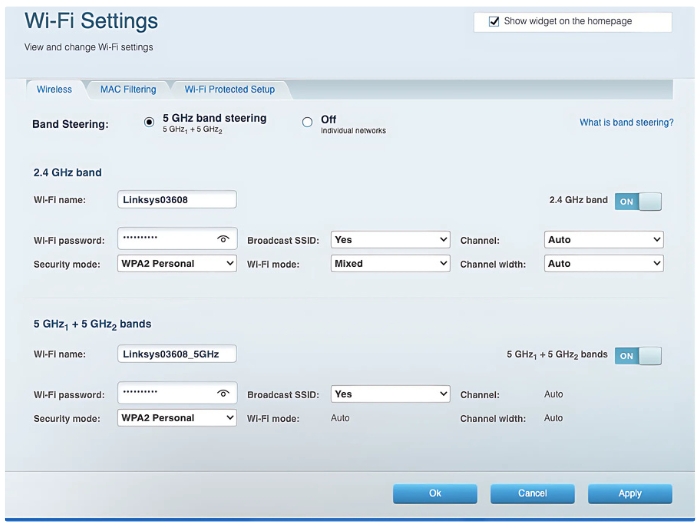Viewport: 700px width, 528px height.
Task: Click the 5 GHz Wi-Fi password field
Action: point(177,393)
